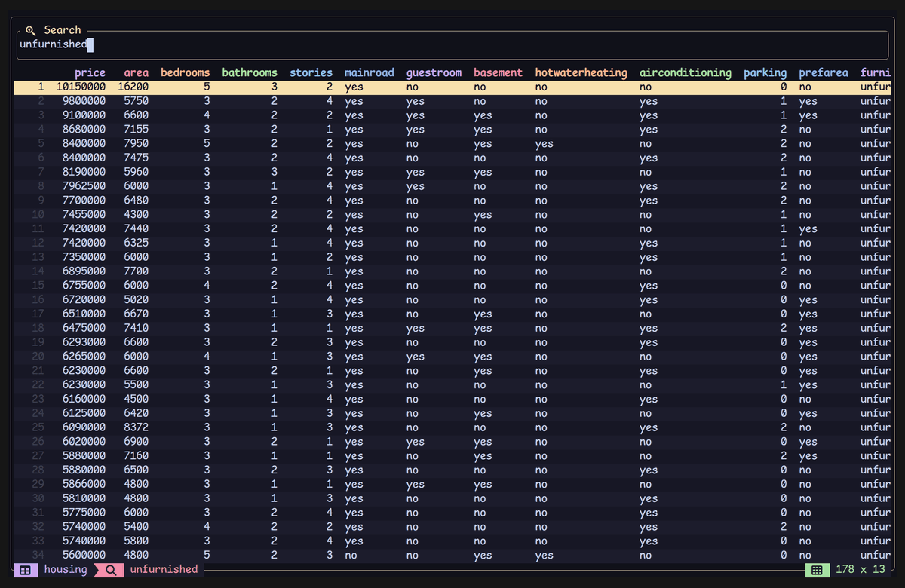The height and width of the screenshot is (588, 905).
Task: Select the price cell 7962500
Action: click(84, 186)
